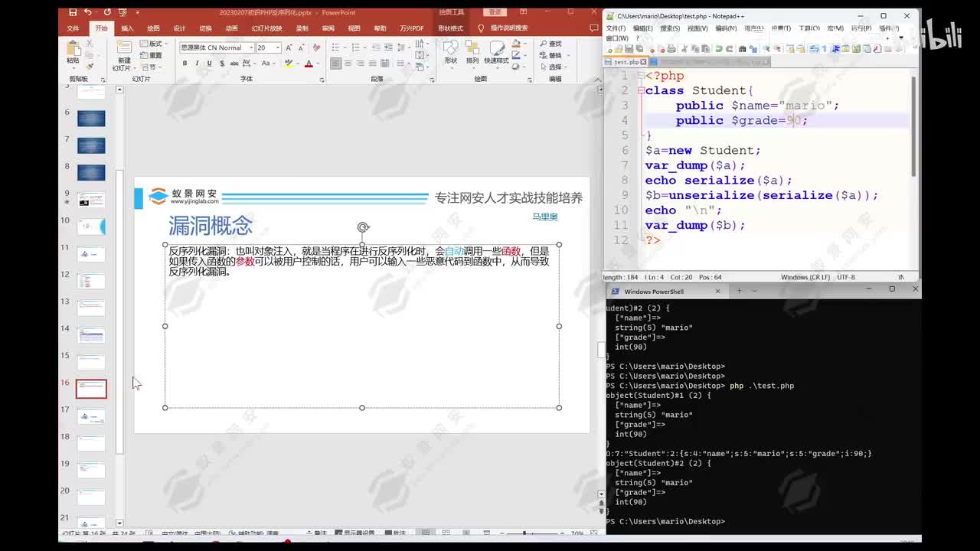Select the test.php tab in Notepad++
The height and width of the screenshot is (551, 980).
pos(626,62)
